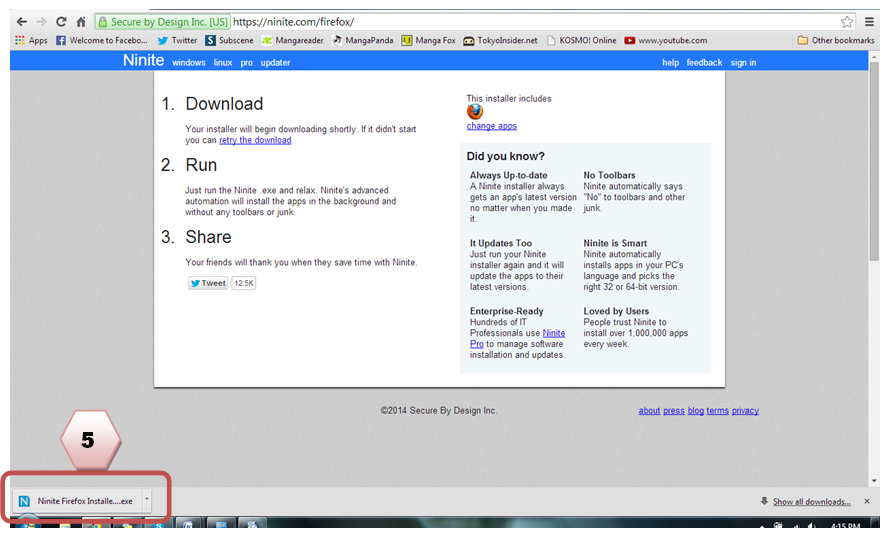
Task: Click the browser forward arrow
Action: (x=41, y=22)
